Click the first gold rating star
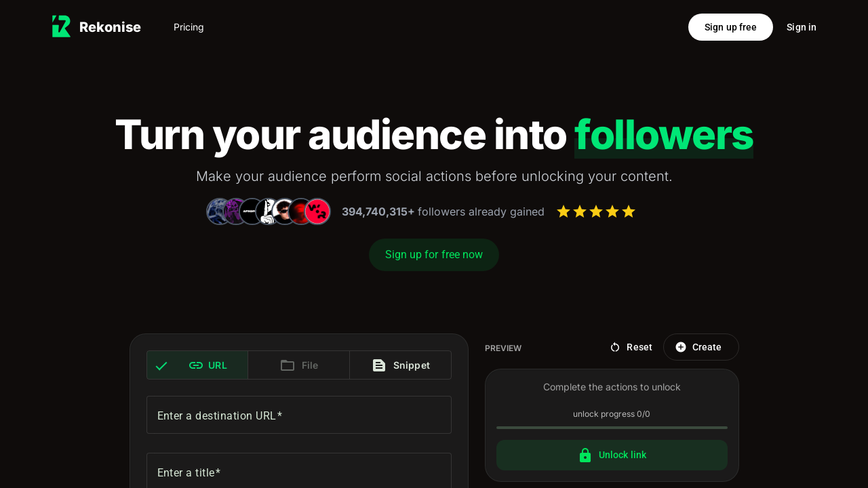Image resolution: width=868 pixels, height=488 pixels. click(x=564, y=211)
